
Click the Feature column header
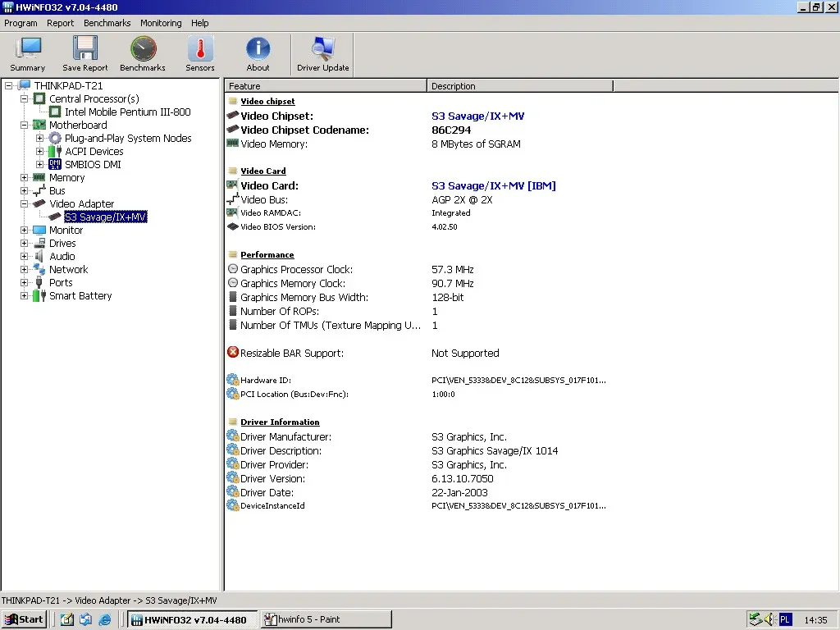pyautogui.click(x=326, y=85)
